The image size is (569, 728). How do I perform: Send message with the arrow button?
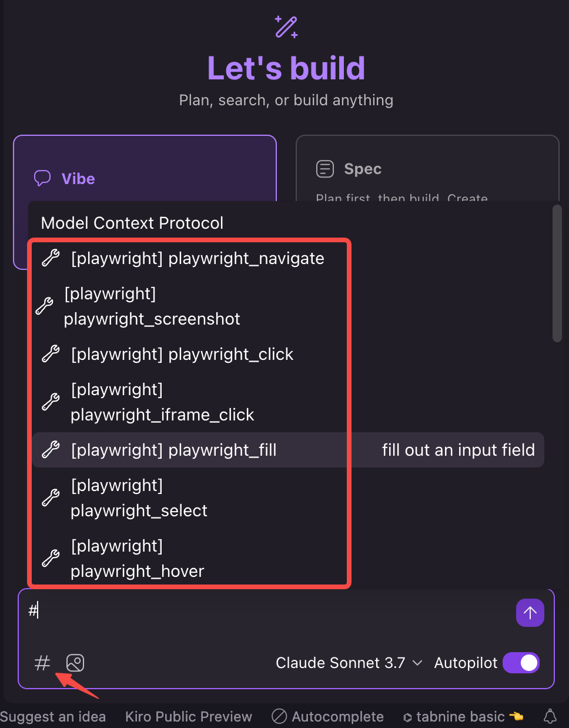530,613
